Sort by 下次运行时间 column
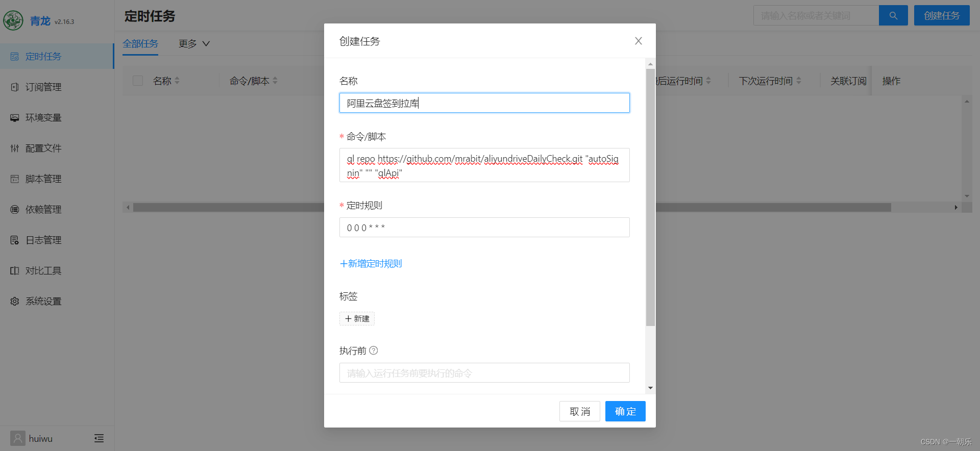980x451 pixels. [x=799, y=81]
